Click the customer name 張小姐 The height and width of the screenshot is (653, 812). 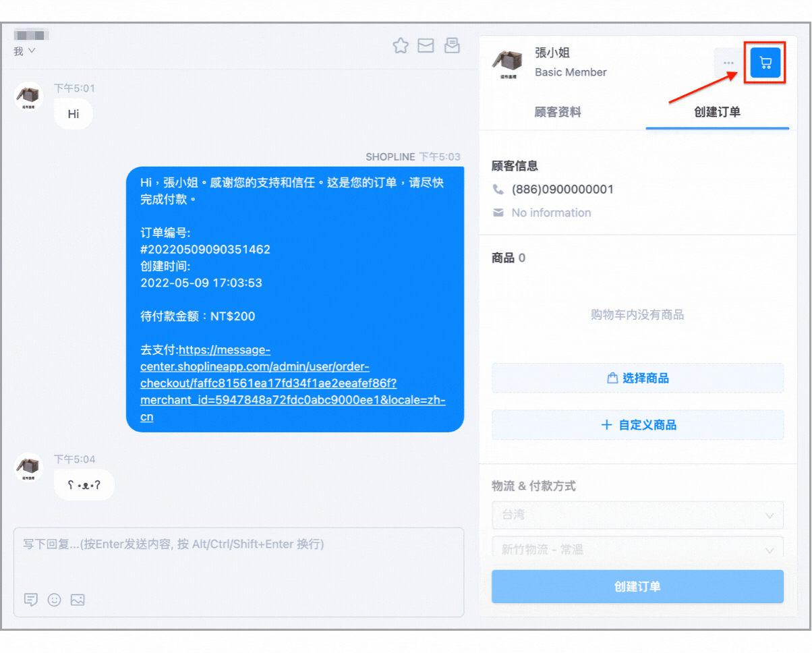click(553, 53)
